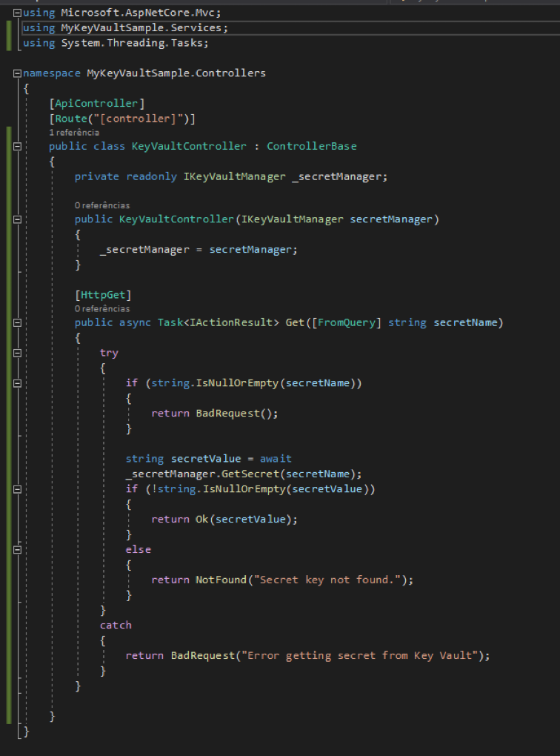Click the Microsoft.AspNetCore.Mvc using line
Screen dimensions: 560x756
tap(122, 13)
